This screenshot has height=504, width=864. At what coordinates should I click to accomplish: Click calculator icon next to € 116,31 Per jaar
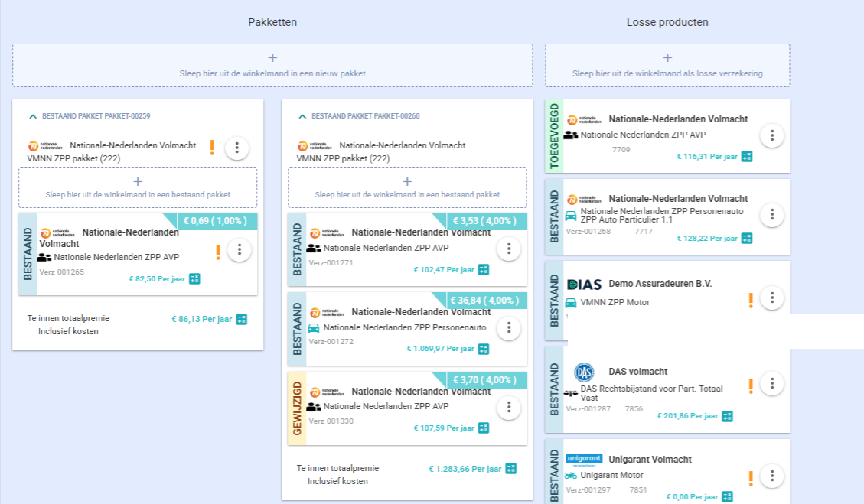point(747,157)
